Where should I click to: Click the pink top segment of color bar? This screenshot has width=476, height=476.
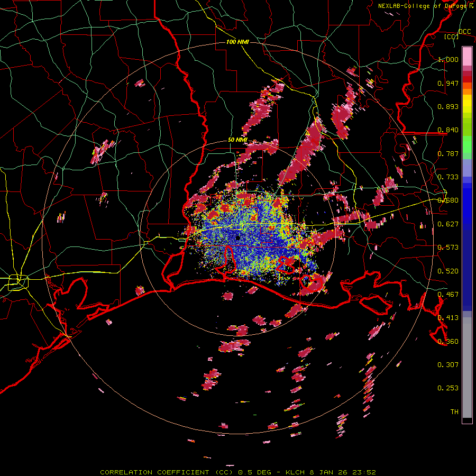tap(467, 57)
